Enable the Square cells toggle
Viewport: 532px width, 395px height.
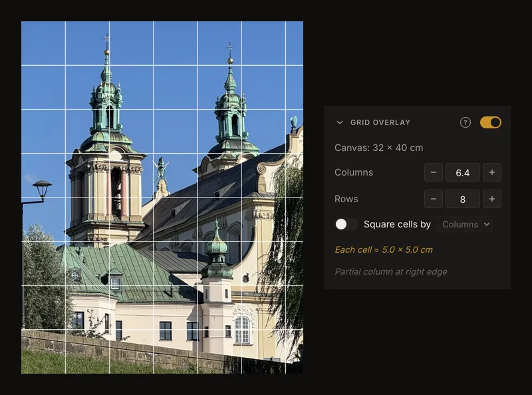346,224
